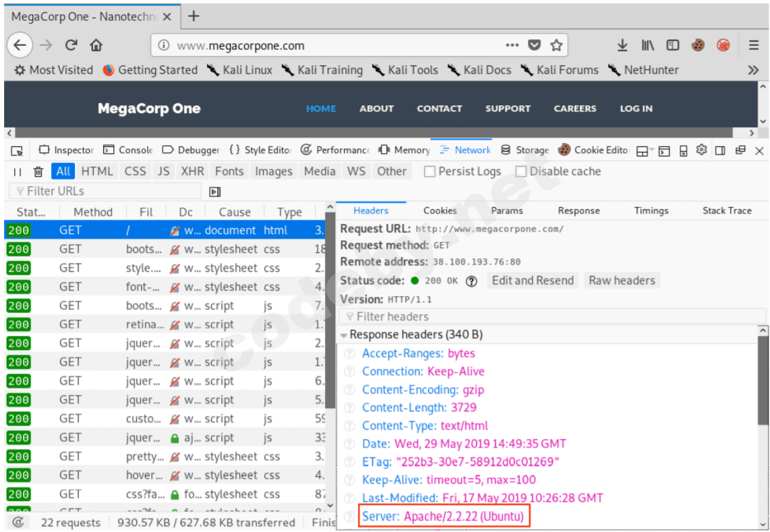Close the MegaCorp One browser tab

(167, 17)
